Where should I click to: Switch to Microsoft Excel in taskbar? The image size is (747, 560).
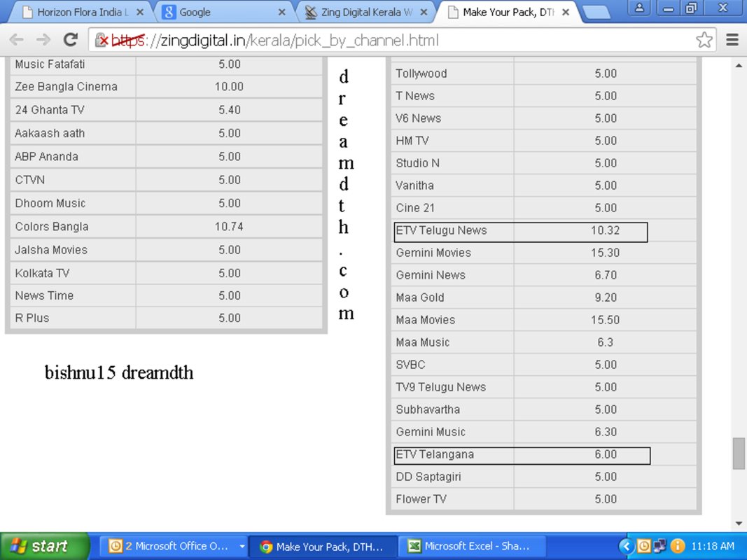470,546
